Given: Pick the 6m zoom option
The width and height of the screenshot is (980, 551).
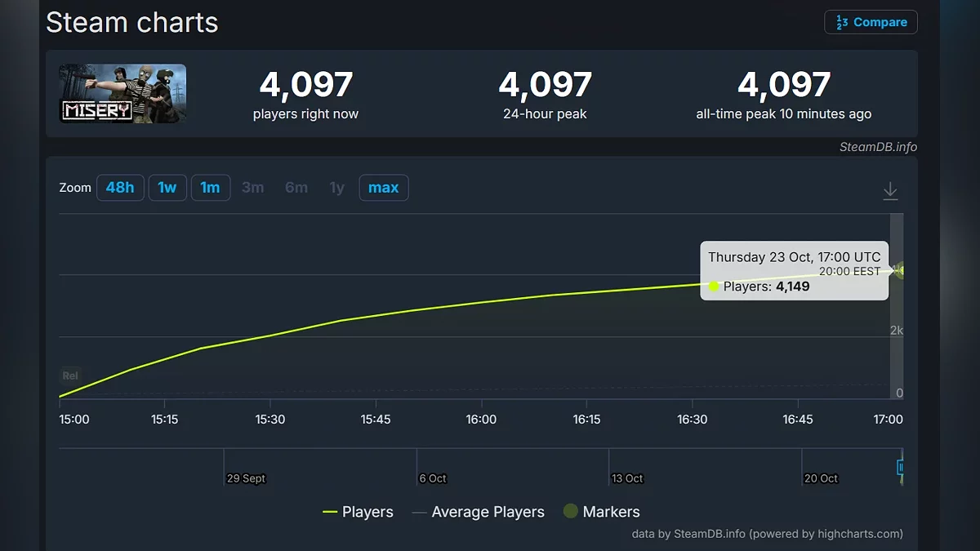Looking at the screenshot, I should 296,188.
